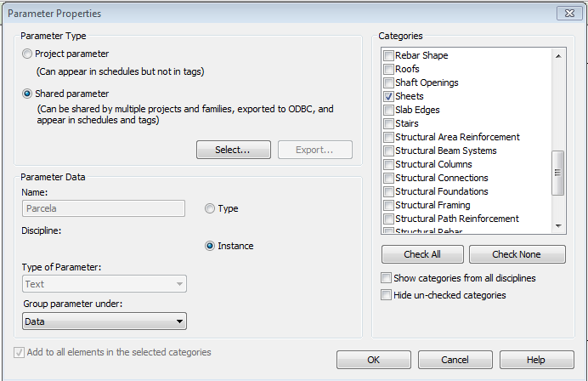
Task: Enable Show categories from all disciplines
Action: point(387,278)
